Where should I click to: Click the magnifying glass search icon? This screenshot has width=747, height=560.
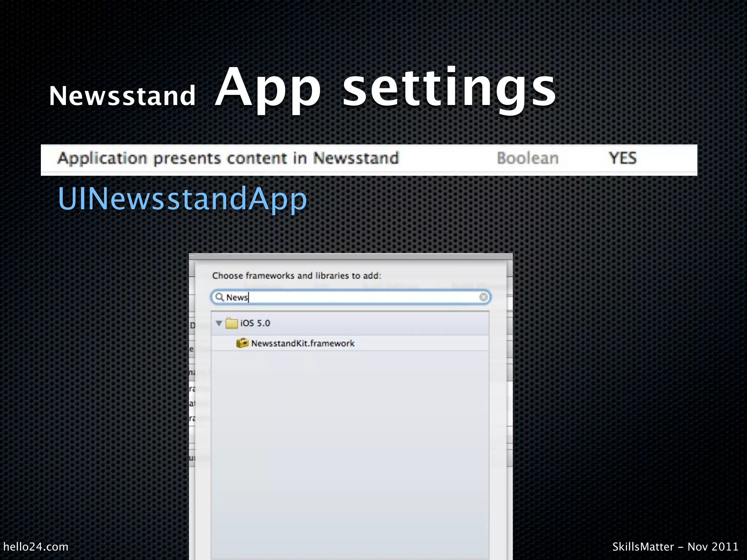click(x=220, y=297)
